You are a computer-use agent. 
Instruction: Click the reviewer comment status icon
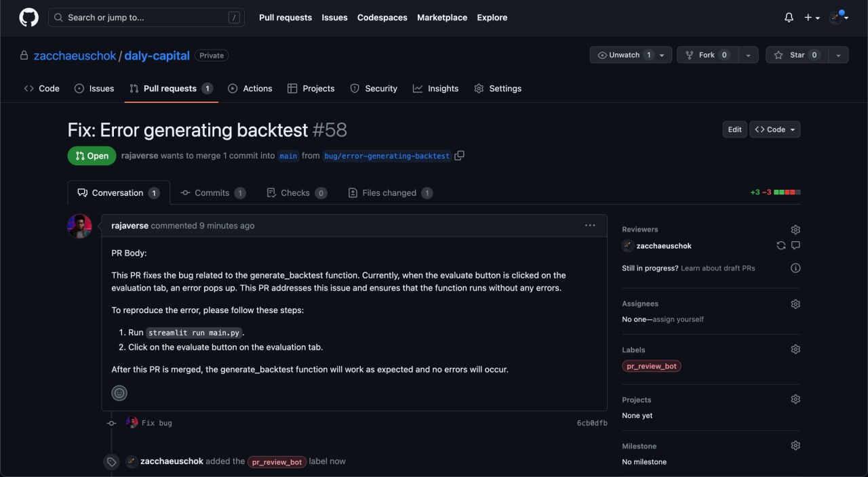pos(795,246)
